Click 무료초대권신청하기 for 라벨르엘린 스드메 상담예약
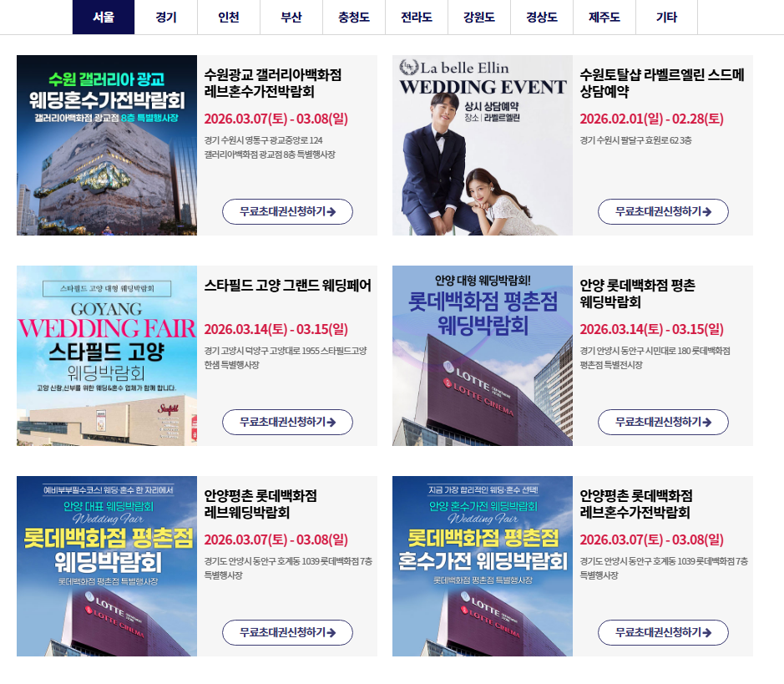The height and width of the screenshot is (684, 784). (663, 211)
